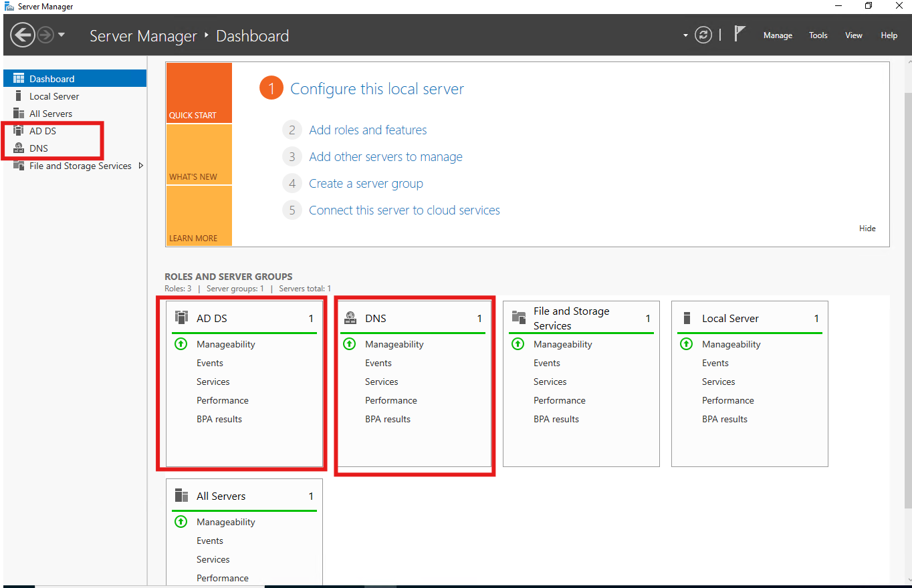Click Add roles and features link
The width and height of the screenshot is (912, 588).
368,130
